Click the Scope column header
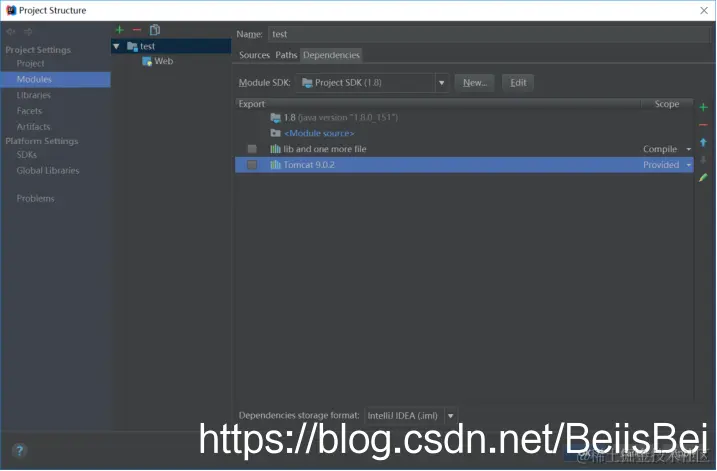Image resolution: width=717 pixels, height=471 pixels. pyautogui.click(x=667, y=104)
